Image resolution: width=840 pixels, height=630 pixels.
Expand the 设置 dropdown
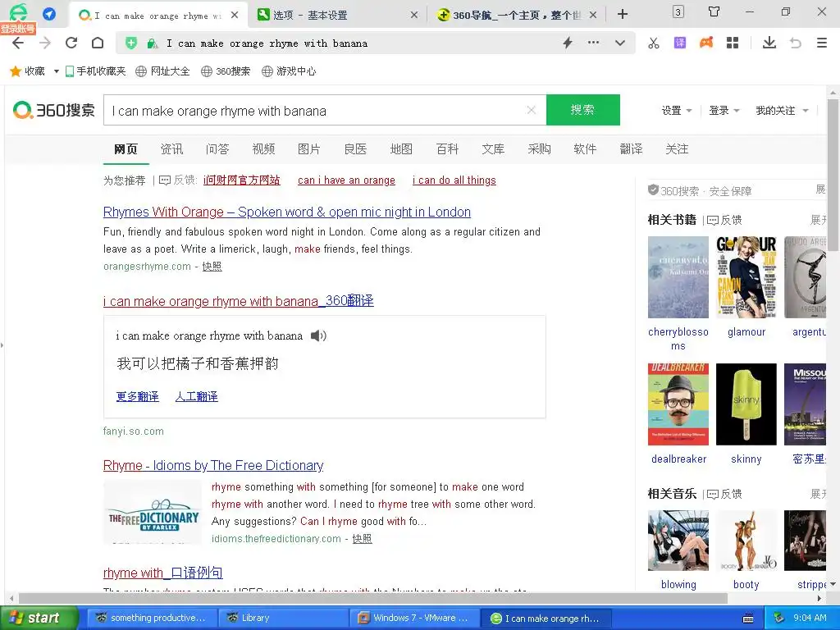coord(677,111)
